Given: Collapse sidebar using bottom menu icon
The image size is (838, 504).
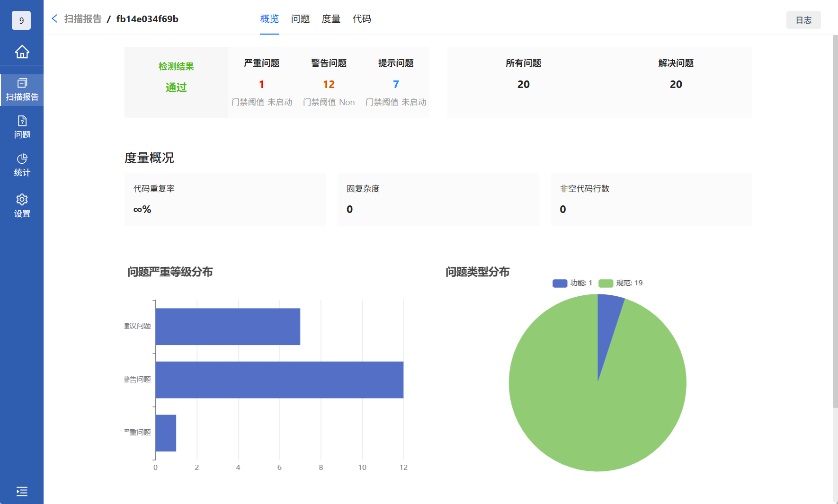Looking at the screenshot, I should click(22, 491).
